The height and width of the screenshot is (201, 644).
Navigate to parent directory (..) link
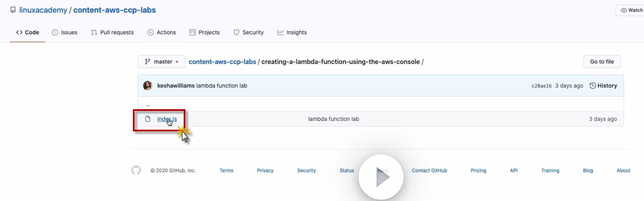(x=148, y=104)
